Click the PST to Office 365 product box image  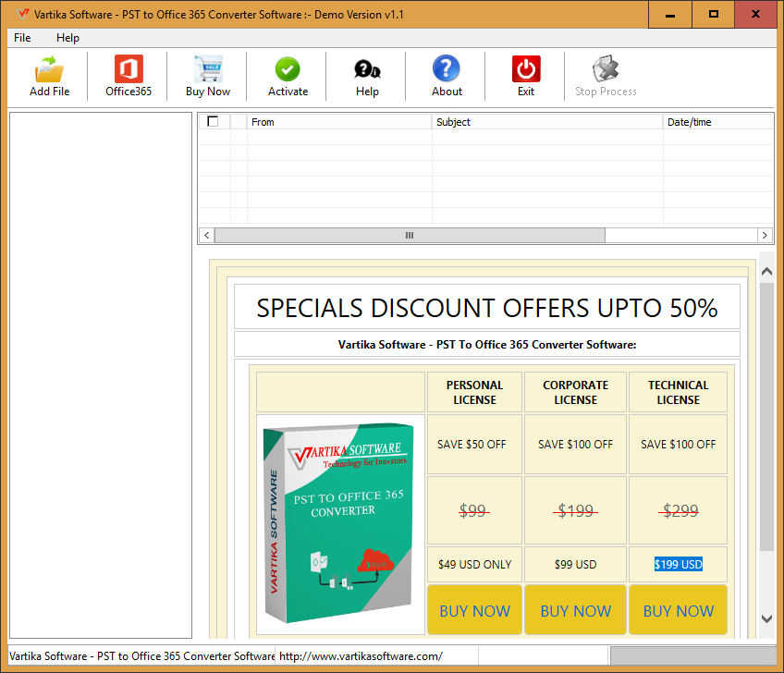point(339,523)
